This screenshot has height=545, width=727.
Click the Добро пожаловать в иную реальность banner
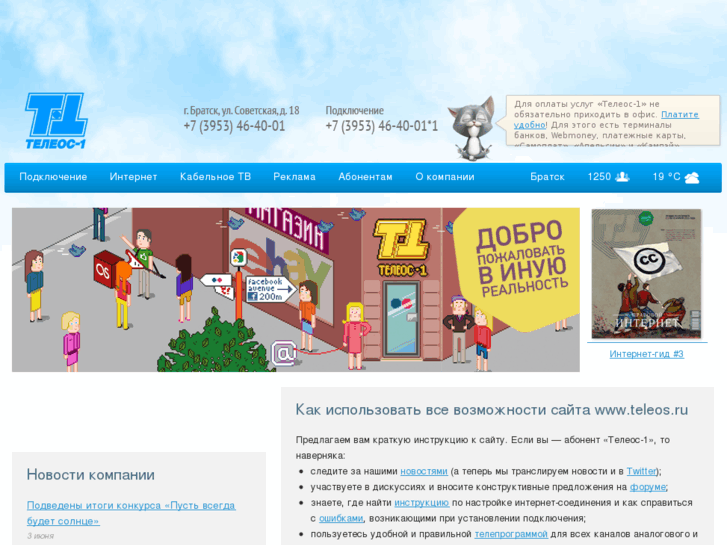(296, 289)
